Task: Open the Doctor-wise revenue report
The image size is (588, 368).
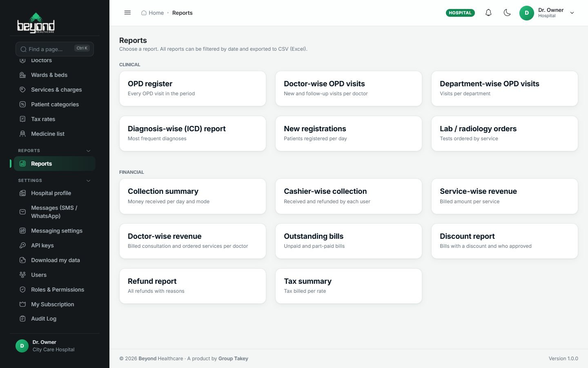Action: tap(193, 241)
